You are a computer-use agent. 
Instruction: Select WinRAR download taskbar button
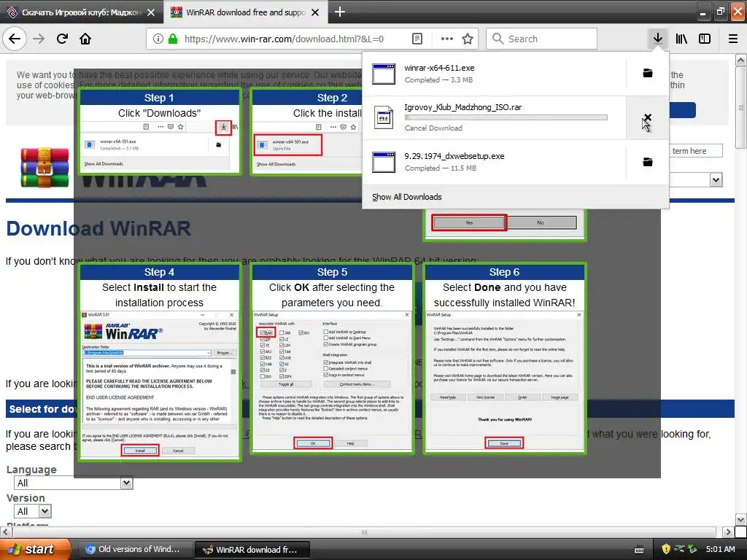tap(252, 550)
